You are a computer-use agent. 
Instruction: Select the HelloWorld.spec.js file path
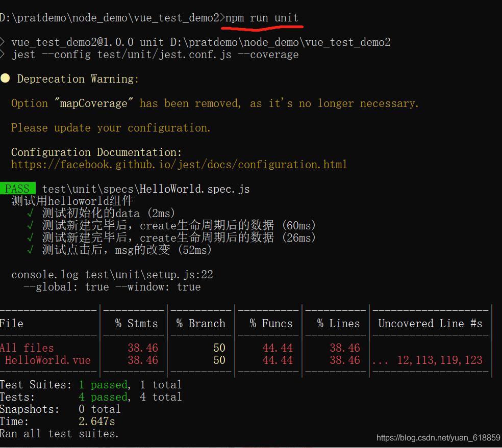click(x=146, y=188)
